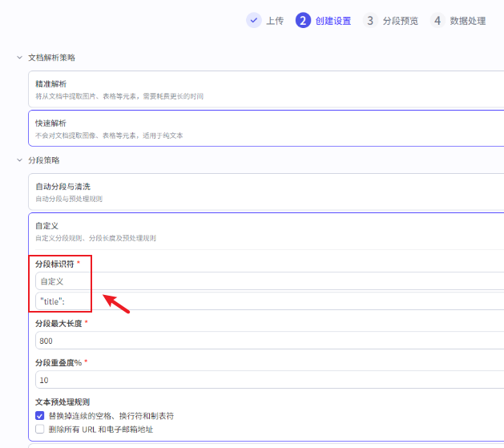Viewport: 504px width, 448px height.
Task: Select step 2 创建设置 circle icon
Action: [x=303, y=21]
